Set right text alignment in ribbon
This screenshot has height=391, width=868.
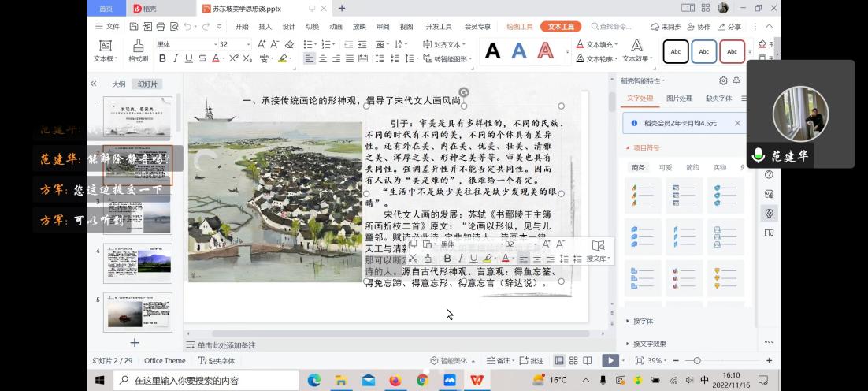click(x=336, y=58)
